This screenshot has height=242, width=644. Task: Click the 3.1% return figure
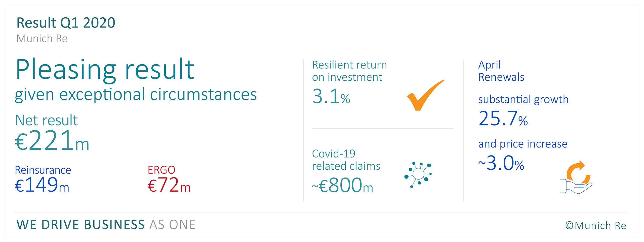pos(331,96)
